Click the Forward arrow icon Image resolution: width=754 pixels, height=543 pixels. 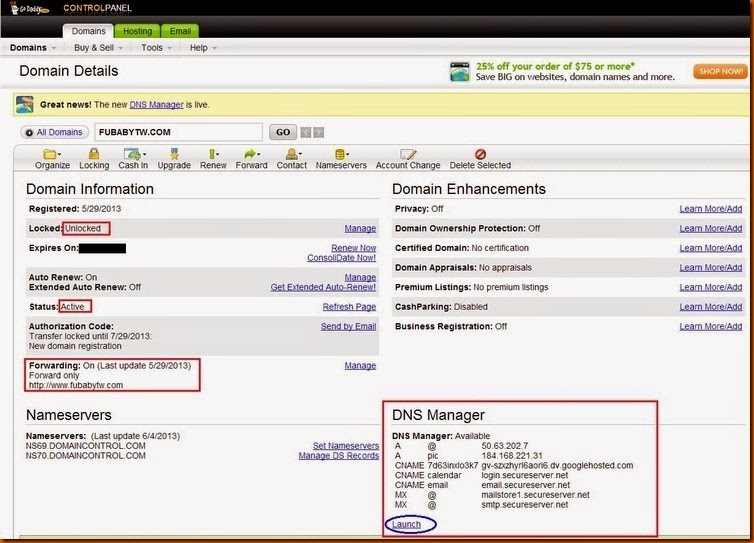pyautogui.click(x=250, y=154)
